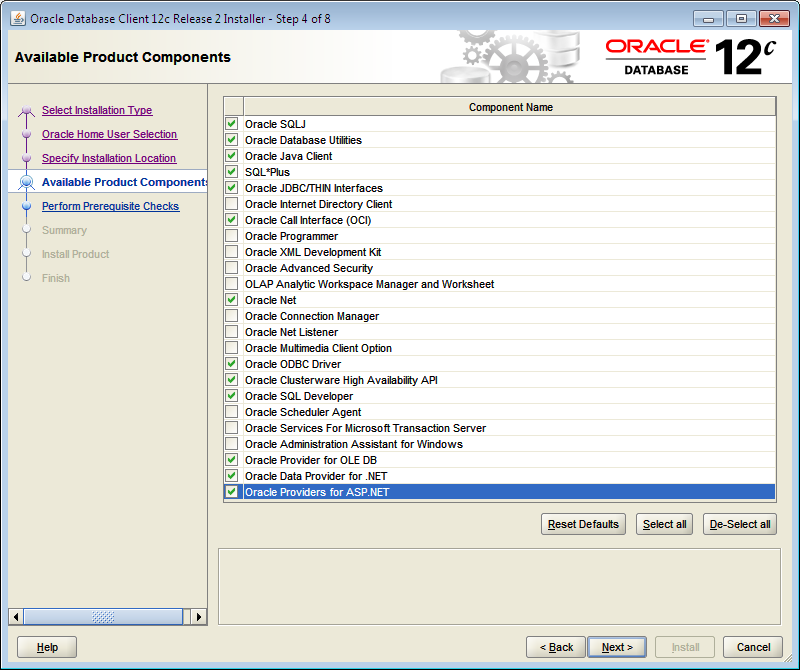Disable the SQL*Plus component
This screenshot has height=670, width=800.
(x=231, y=172)
